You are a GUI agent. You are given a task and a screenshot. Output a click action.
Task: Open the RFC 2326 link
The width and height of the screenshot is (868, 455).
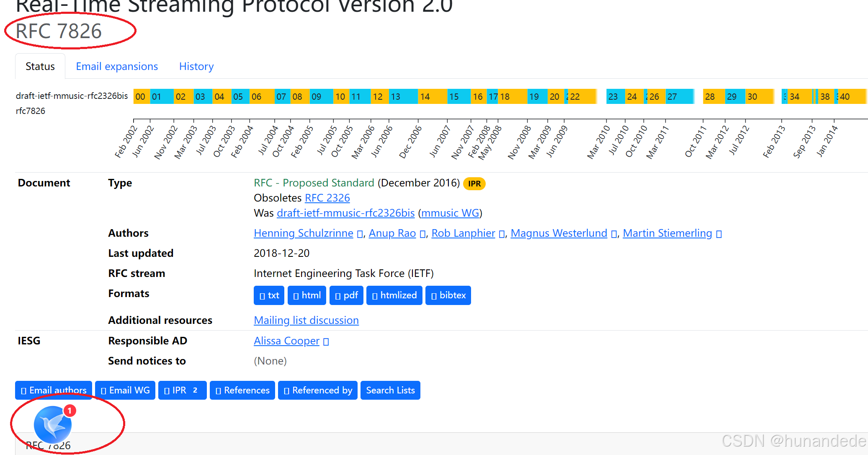(x=327, y=198)
